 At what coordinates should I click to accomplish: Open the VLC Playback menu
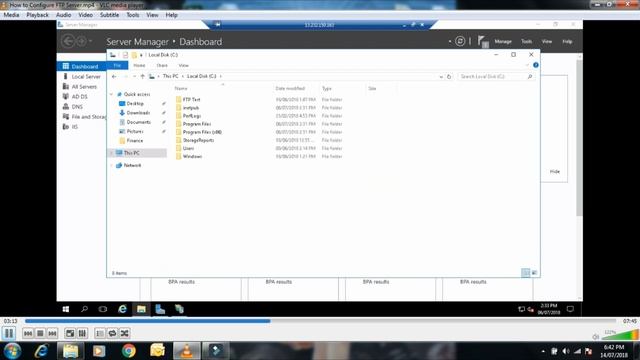click(x=38, y=15)
